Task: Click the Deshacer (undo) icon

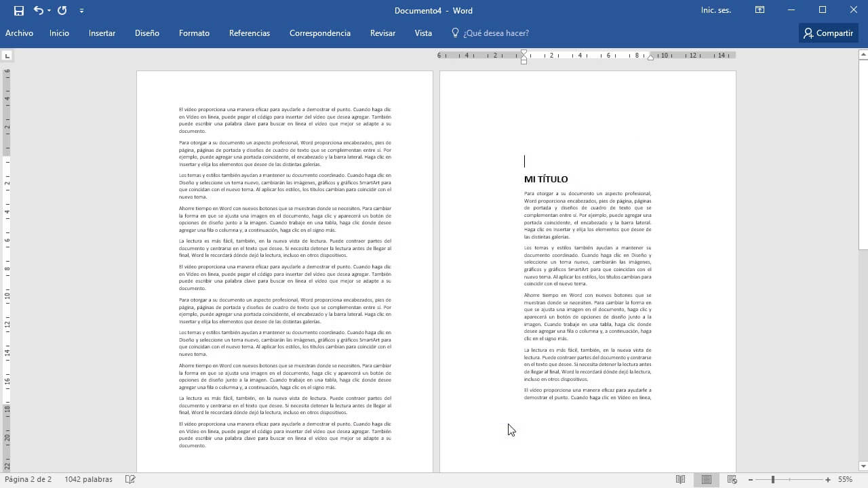Action: coord(37,10)
